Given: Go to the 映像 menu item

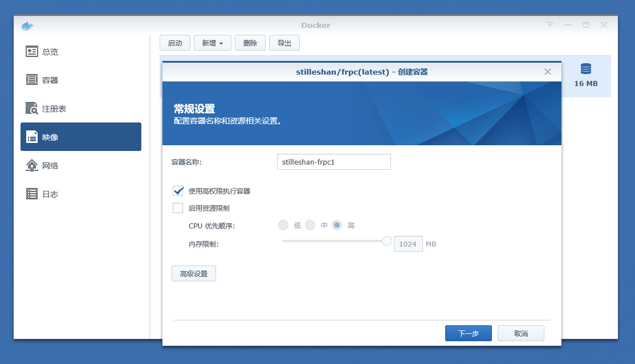Looking at the screenshot, I should (81, 137).
